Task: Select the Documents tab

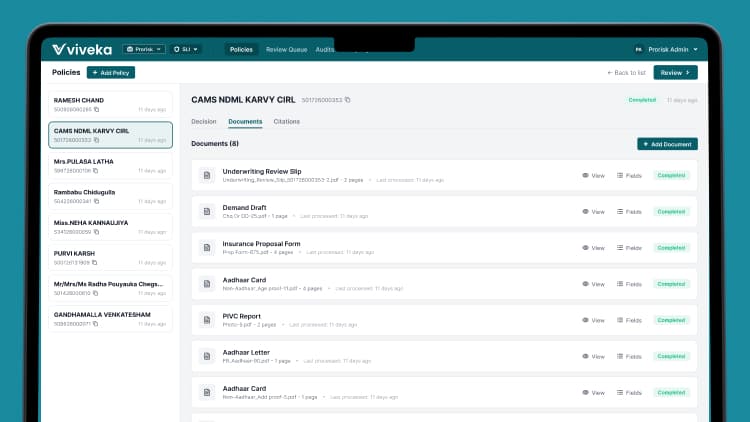Action: tap(245, 122)
